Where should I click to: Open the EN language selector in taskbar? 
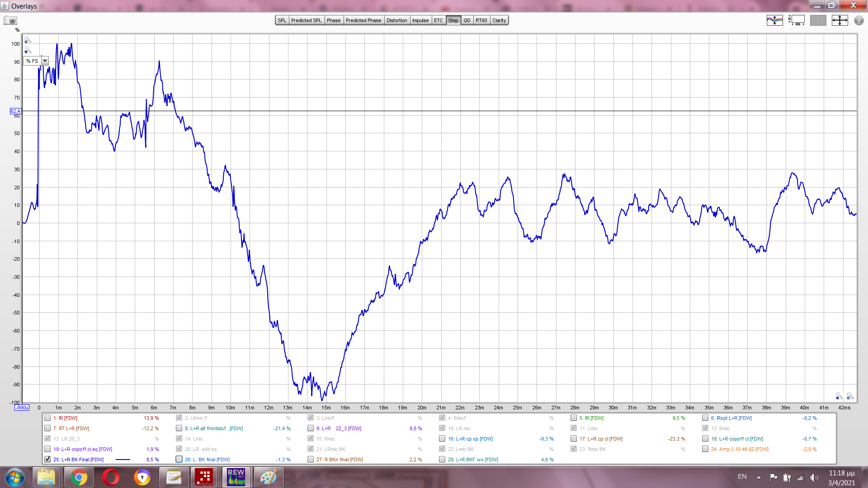[742, 477]
